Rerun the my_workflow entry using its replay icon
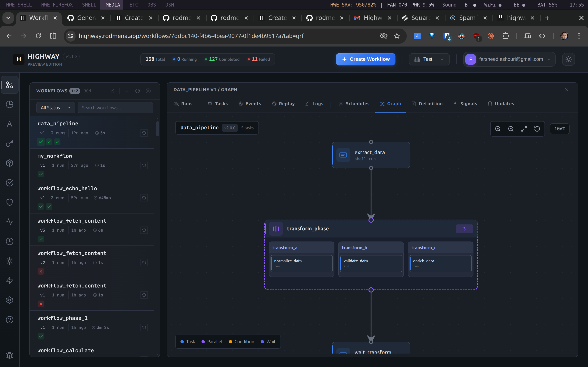The image size is (588, 367). 144,165
